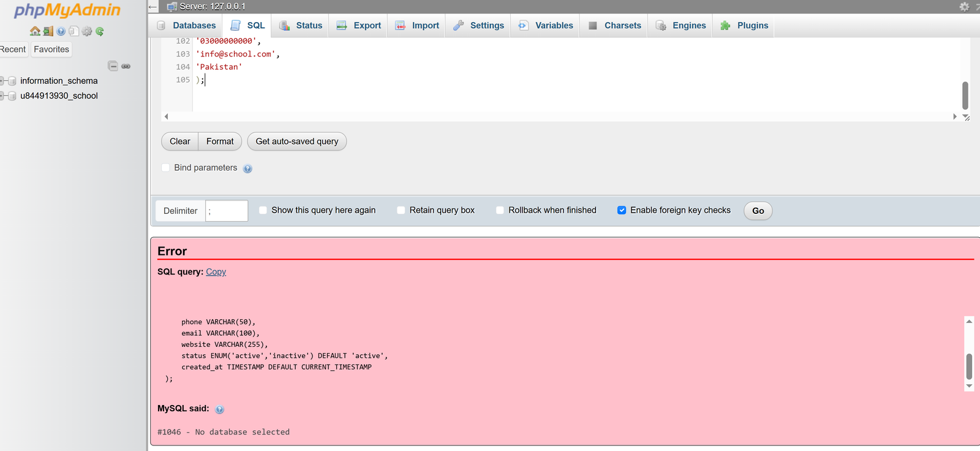The image size is (980, 451).
Task: Open the Export tab
Action: click(x=359, y=25)
